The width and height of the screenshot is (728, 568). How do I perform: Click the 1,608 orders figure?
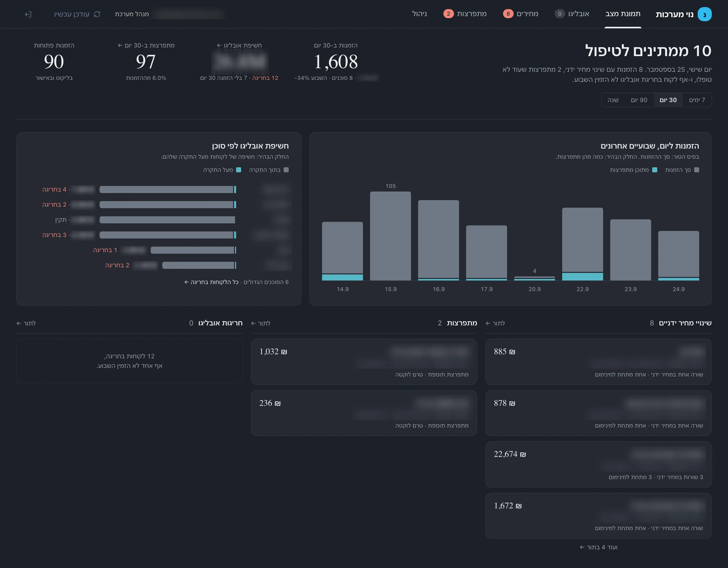pyautogui.click(x=336, y=62)
